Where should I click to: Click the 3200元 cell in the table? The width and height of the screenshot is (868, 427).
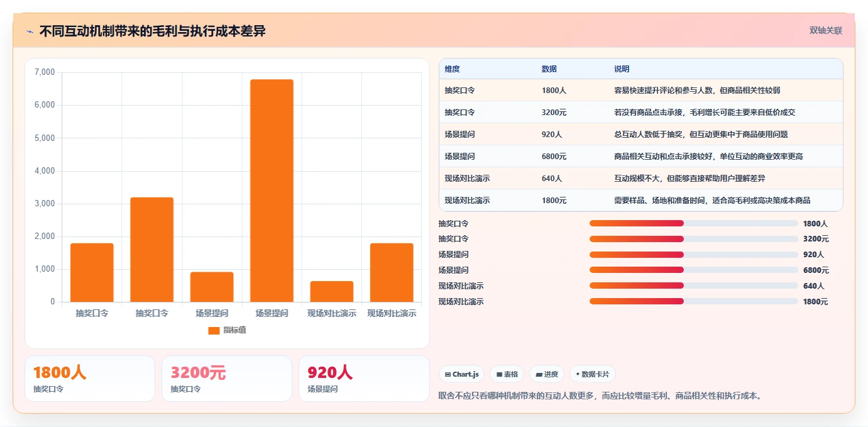(x=554, y=113)
